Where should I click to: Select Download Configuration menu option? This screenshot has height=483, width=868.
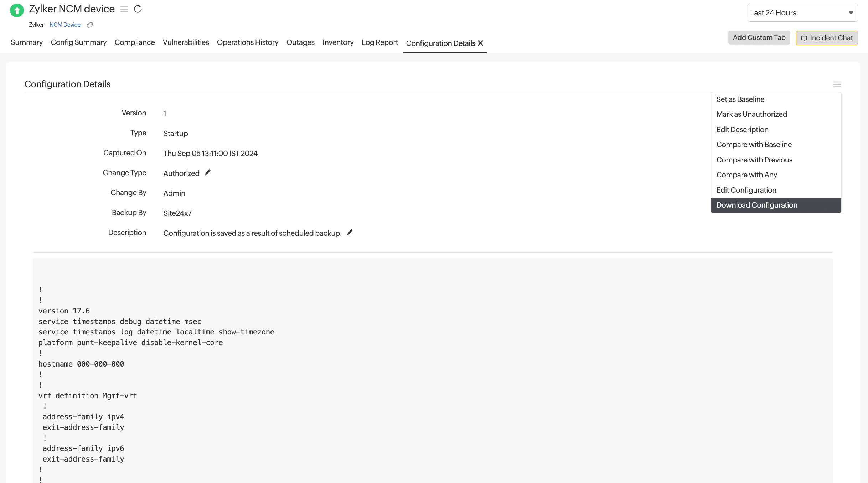(x=757, y=205)
